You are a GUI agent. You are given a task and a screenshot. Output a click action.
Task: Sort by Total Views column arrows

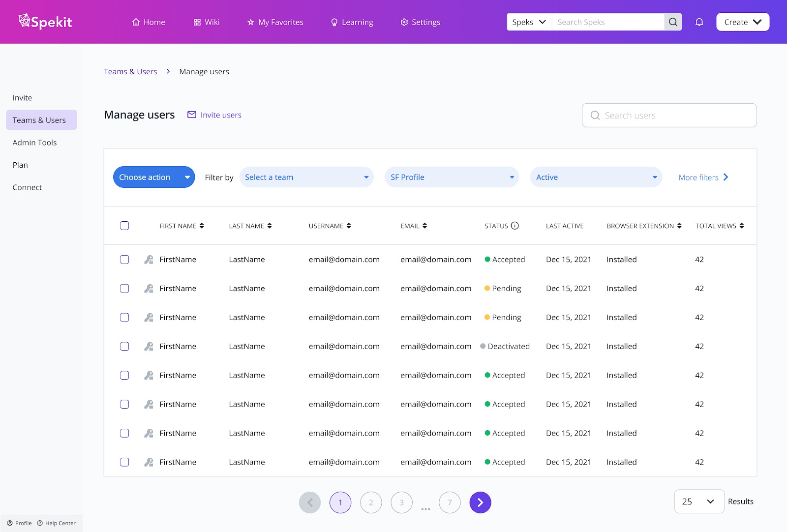(x=742, y=226)
